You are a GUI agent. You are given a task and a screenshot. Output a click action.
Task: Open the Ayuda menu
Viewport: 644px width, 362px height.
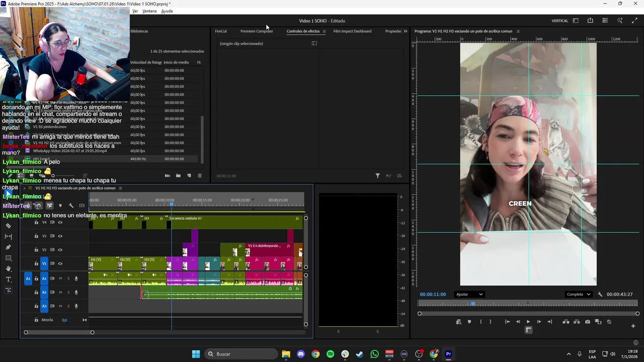coord(167,11)
